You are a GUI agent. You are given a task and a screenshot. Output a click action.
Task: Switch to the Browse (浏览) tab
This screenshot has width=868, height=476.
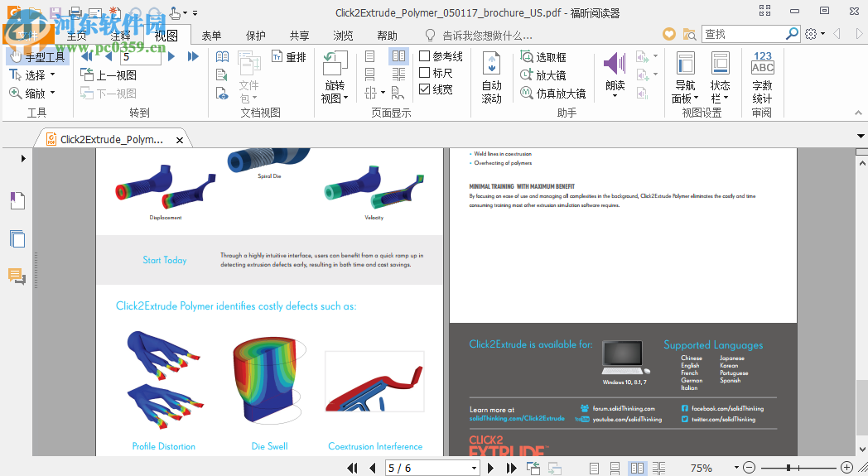[x=343, y=36]
